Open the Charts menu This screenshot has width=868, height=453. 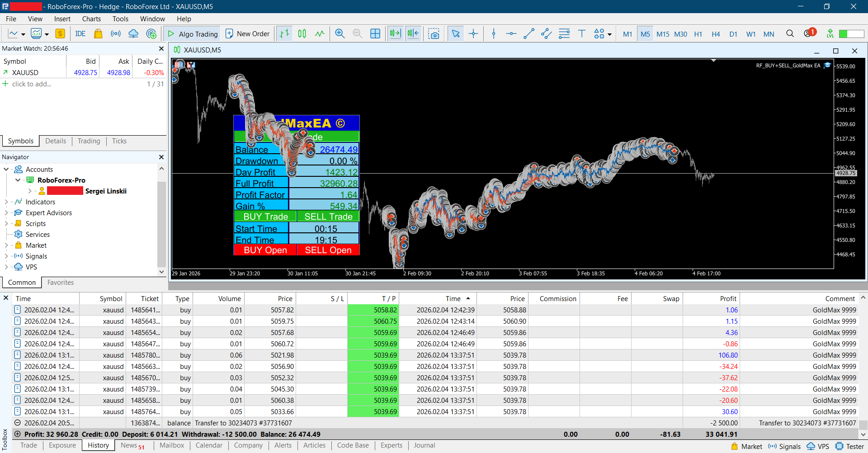pos(91,19)
